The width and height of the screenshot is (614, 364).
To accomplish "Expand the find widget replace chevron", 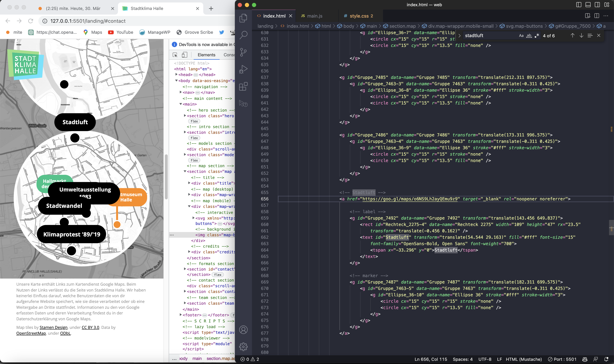I will click(459, 36).
